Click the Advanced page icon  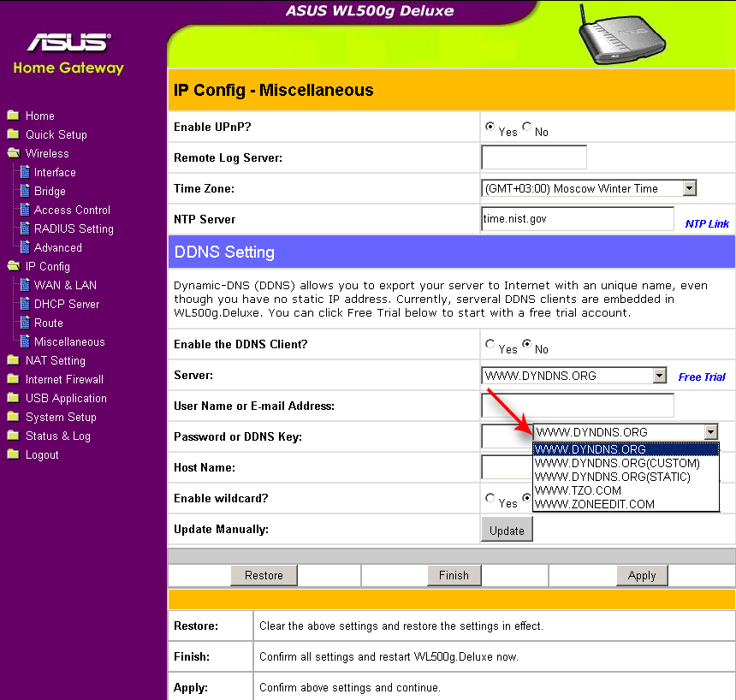point(26,247)
